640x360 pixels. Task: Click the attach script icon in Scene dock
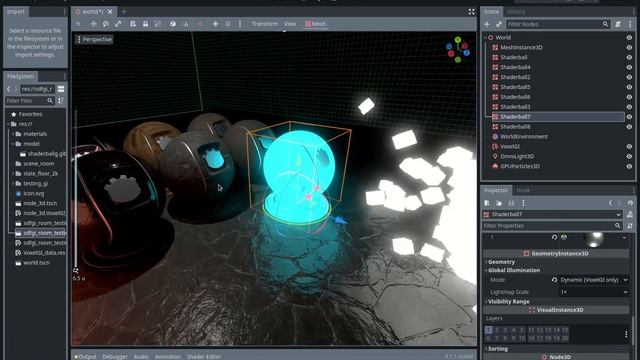[618, 24]
